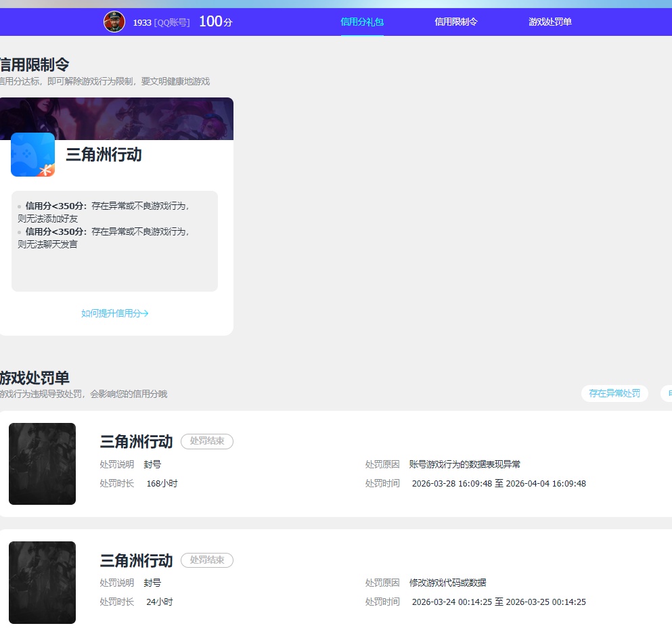The width and height of the screenshot is (672, 630).
Task: Click the 处罚结束 badge on the 24小时 record
Action: [x=207, y=560]
